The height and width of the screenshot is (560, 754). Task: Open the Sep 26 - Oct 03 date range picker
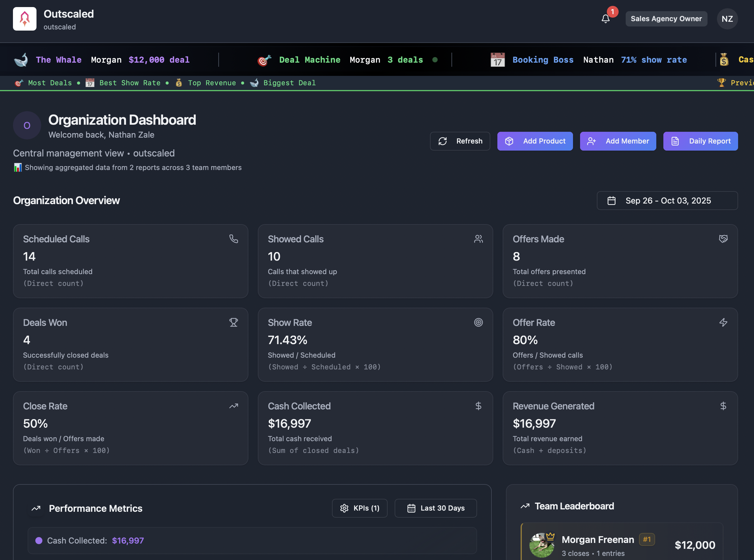click(x=667, y=201)
